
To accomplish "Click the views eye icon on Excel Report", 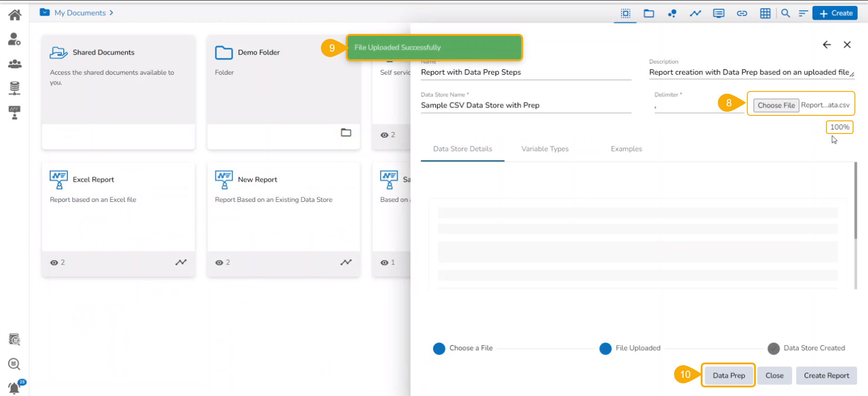I will 54,262.
